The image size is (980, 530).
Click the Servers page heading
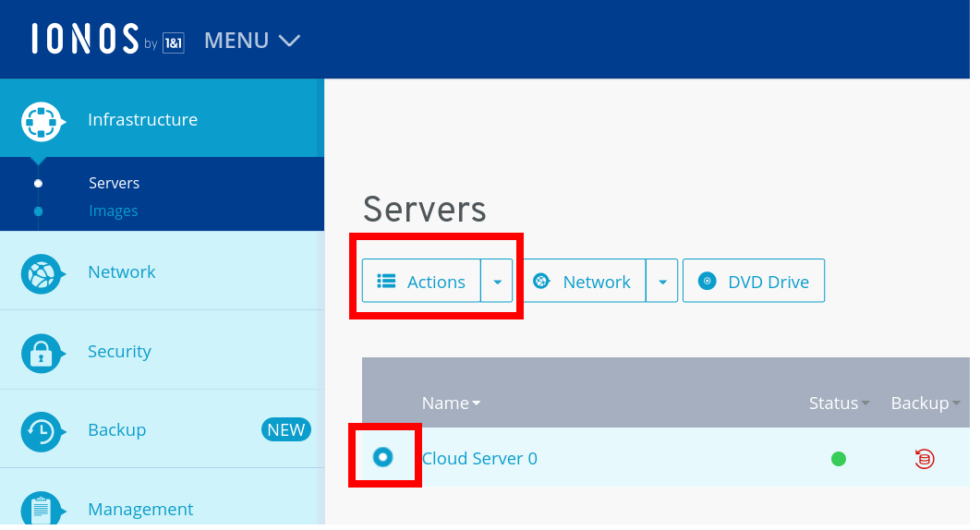pos(424,209)
